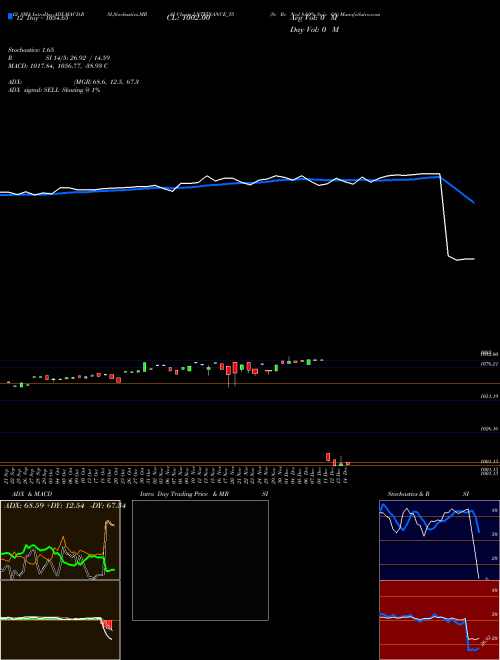Click the 'Stochastics & R SI' panel title

coord(428,494)
